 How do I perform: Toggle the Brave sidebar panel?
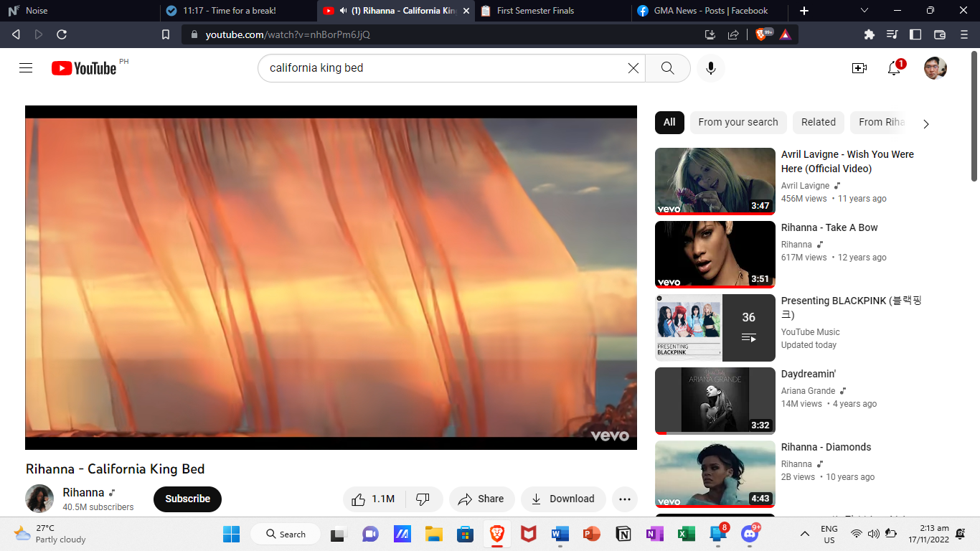click(915, 34)
